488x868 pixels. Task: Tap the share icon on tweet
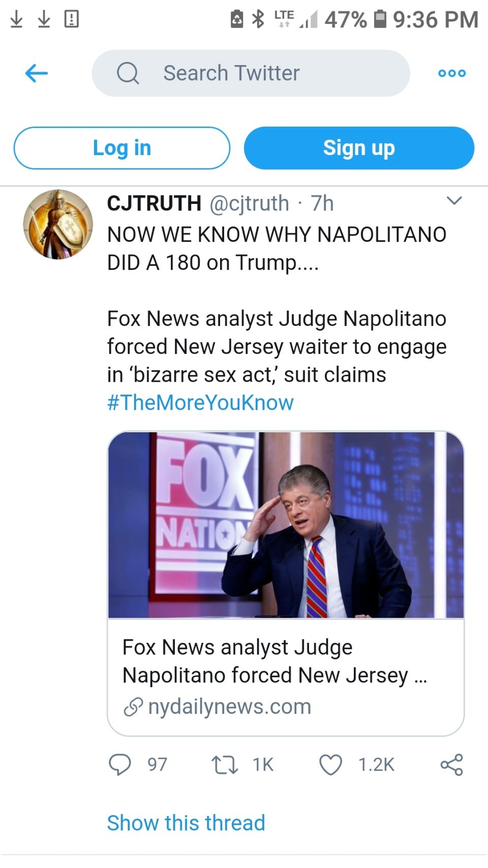coord(451,764)
